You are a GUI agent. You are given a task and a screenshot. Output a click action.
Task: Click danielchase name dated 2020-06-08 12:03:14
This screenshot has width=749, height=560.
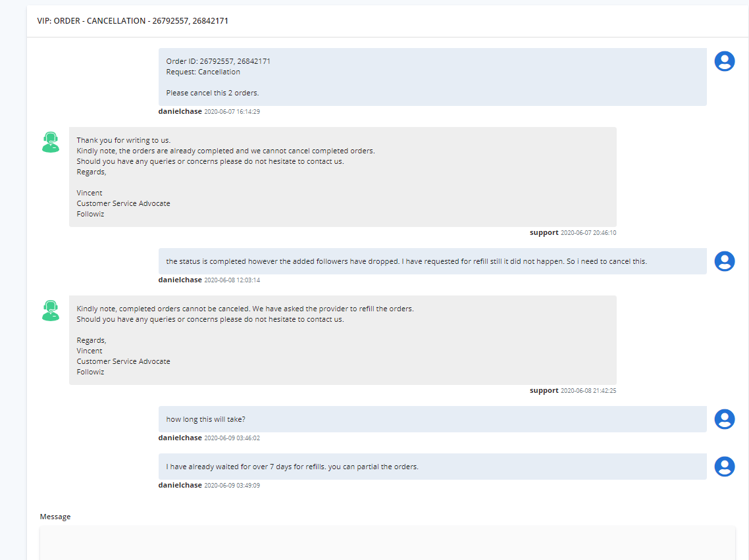[x=180, y=280]
